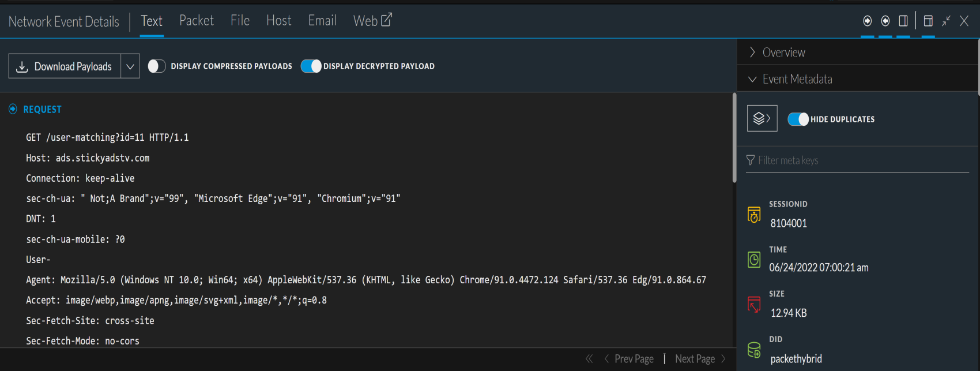Click the shrink view icon near the close button

coord(946,21)
